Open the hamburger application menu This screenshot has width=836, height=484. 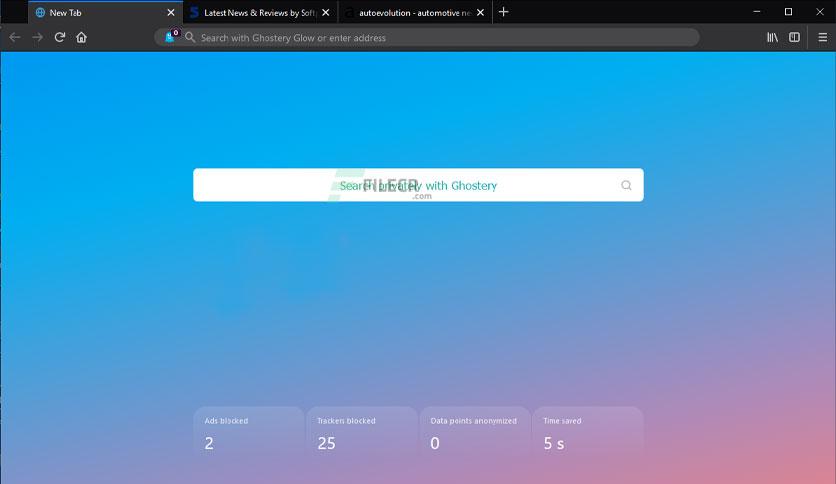pos(823,37)
